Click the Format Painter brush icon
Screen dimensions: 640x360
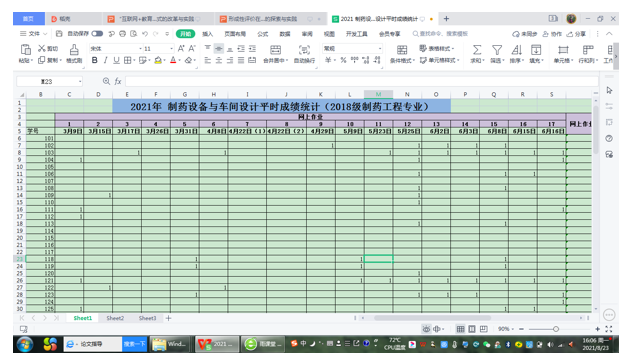[74, 50]
